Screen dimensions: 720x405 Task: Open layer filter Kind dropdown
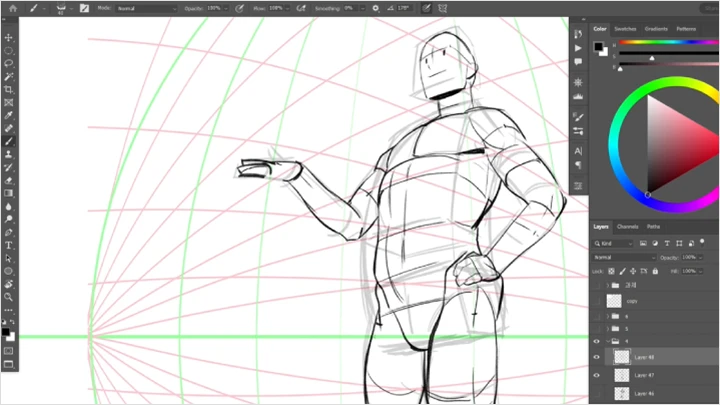coord(613,243)
